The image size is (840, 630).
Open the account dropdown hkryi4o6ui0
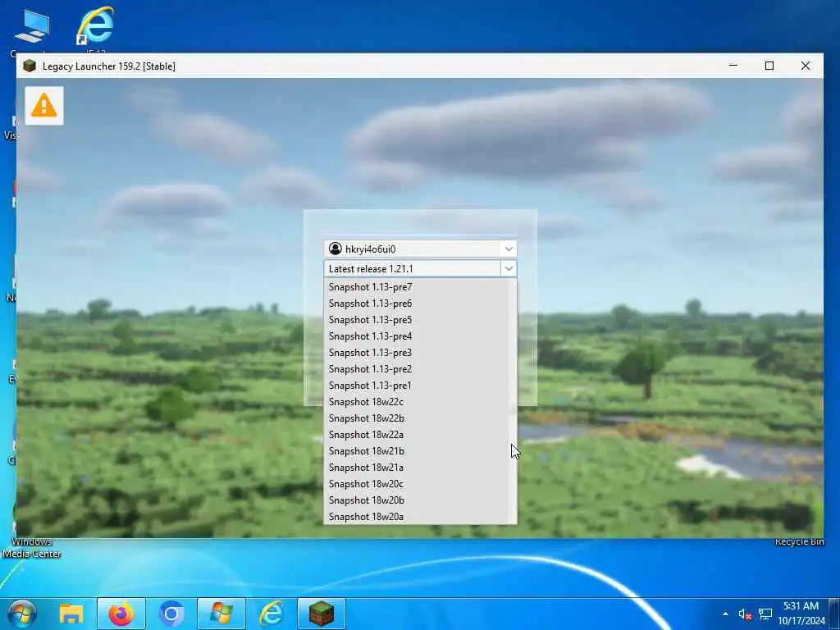click(x=420, y=249)
